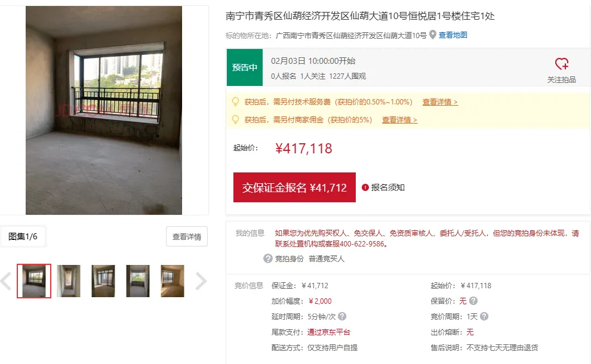Click the help icon next to 竞价周期
This screenshot has width=591, height=364.
[x=484, y=316]
